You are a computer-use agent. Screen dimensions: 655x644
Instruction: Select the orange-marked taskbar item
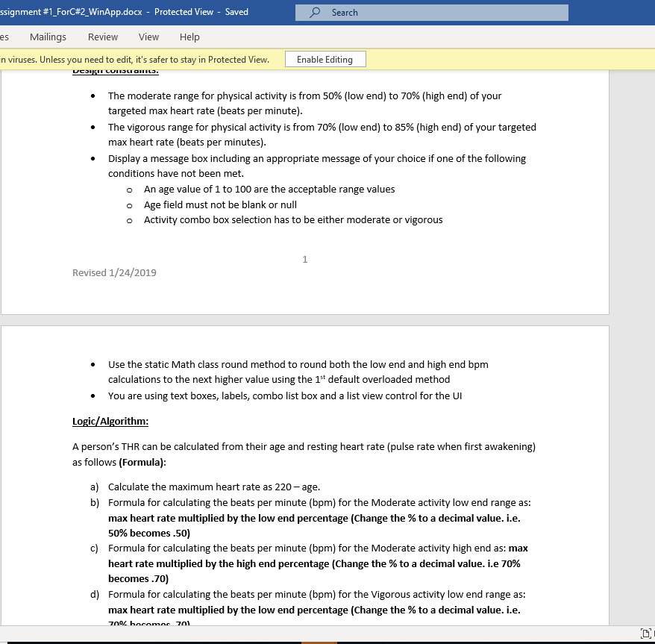[x=319, y=640]
